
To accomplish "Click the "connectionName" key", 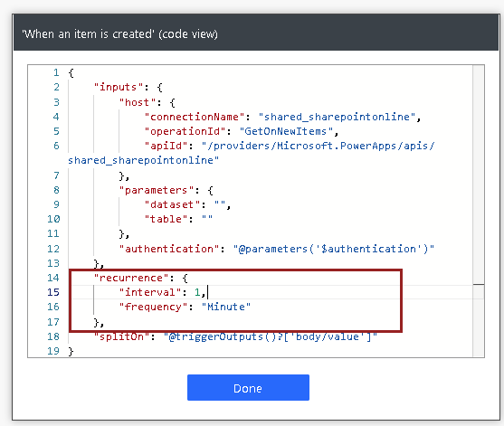I will pyautogui.click(x=195, y=117).
